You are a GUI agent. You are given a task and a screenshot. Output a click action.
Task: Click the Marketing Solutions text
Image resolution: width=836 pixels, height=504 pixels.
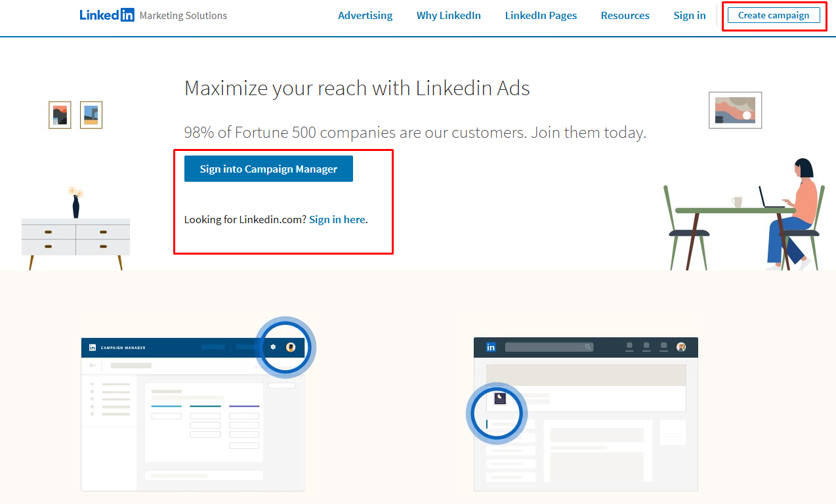183,15
